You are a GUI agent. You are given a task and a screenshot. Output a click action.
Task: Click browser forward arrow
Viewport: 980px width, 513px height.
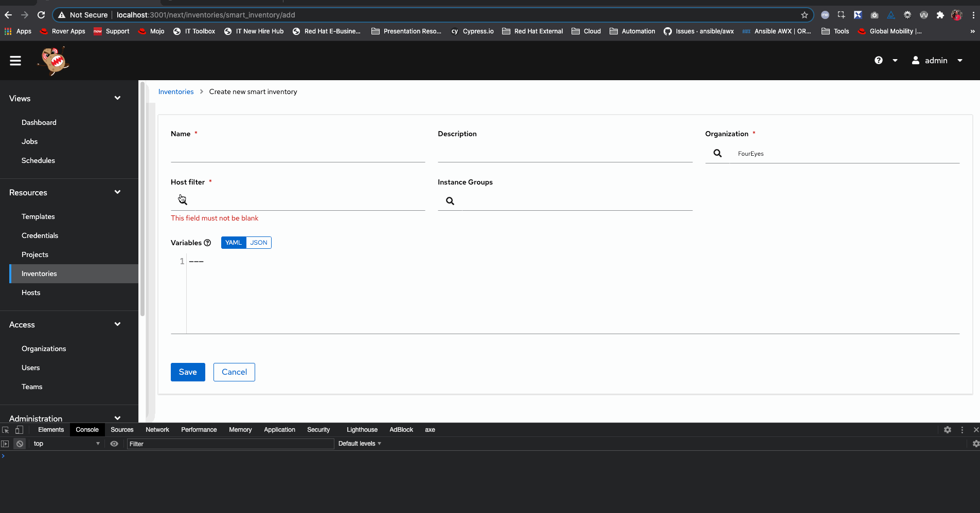25,15
